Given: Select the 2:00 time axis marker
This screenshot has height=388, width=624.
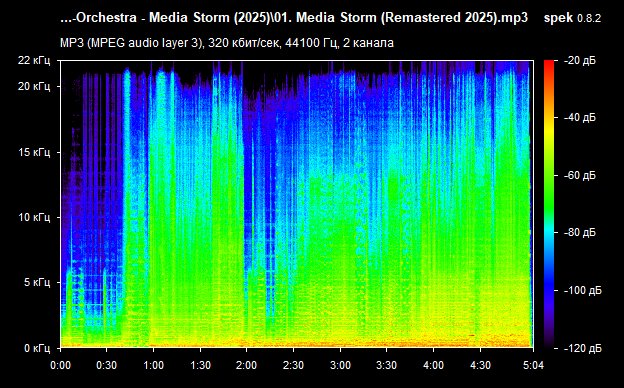Looking at the screenshot, I should (x=247, y=365).
